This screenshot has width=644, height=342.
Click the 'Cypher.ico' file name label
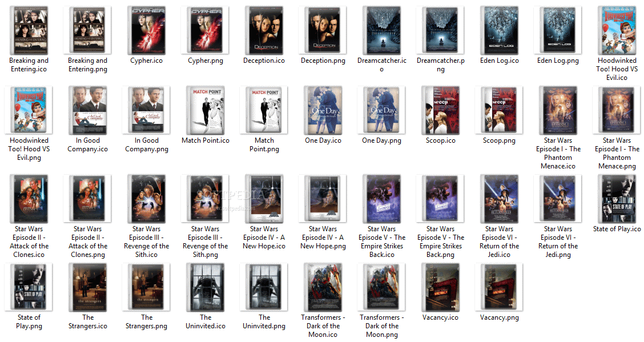point(146,61)
